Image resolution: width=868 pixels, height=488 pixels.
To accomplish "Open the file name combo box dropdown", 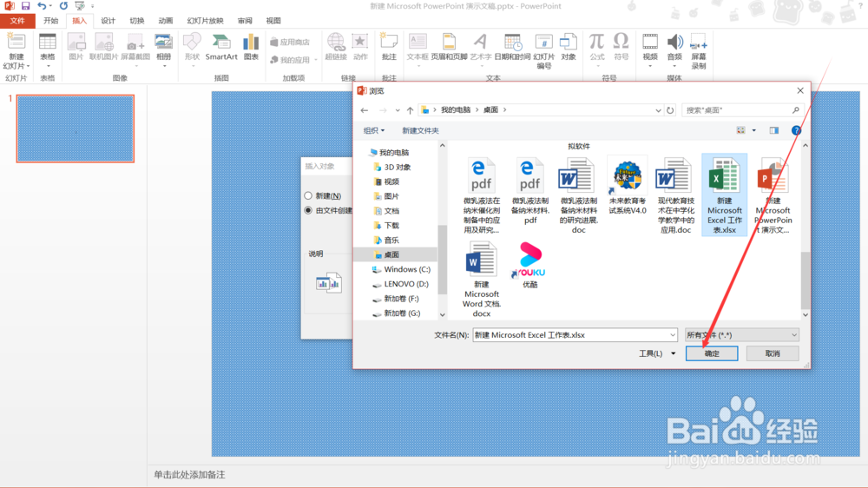I will 673,335.
